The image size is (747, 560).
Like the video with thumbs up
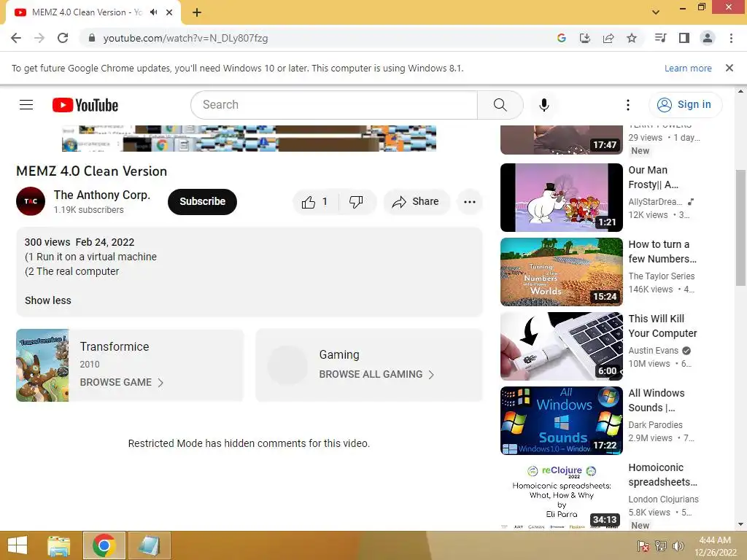click(315, 202)
